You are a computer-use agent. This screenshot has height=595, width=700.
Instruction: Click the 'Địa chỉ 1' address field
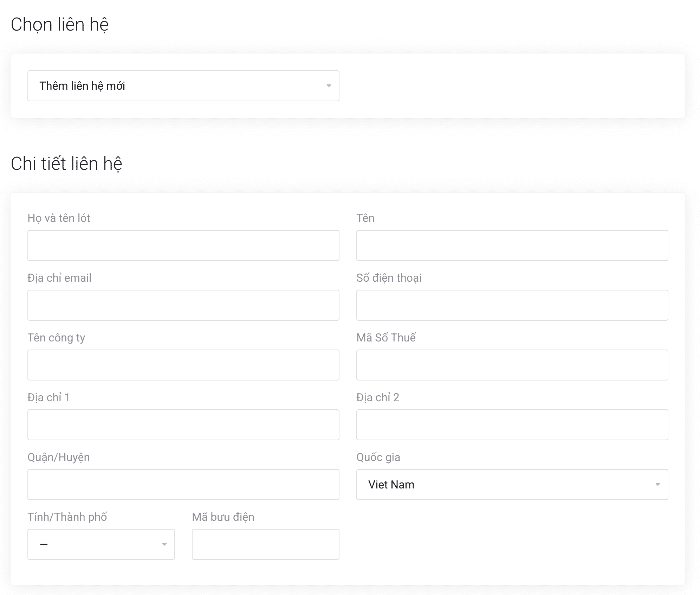tap(183, 425)
